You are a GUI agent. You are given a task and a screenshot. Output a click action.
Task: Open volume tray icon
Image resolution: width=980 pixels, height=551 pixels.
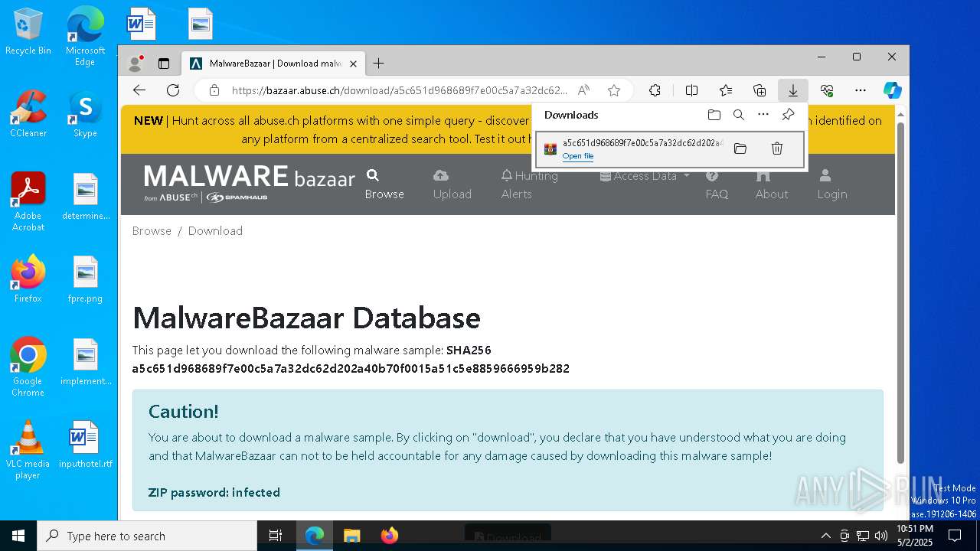(x=881, y=536)
